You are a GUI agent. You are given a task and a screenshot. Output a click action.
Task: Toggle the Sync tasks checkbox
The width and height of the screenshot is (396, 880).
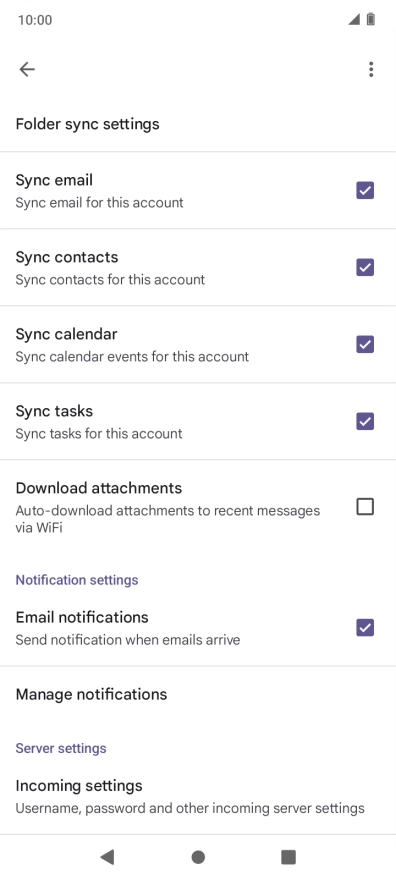(x=365, y=421)
